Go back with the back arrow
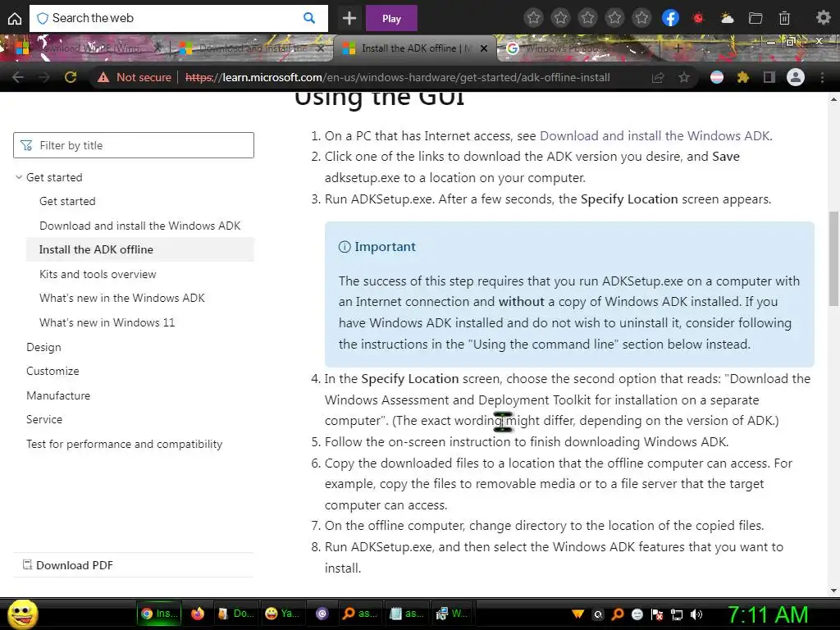Image resolution: width=840 pixels, height=630 pixels. point(18,77)
